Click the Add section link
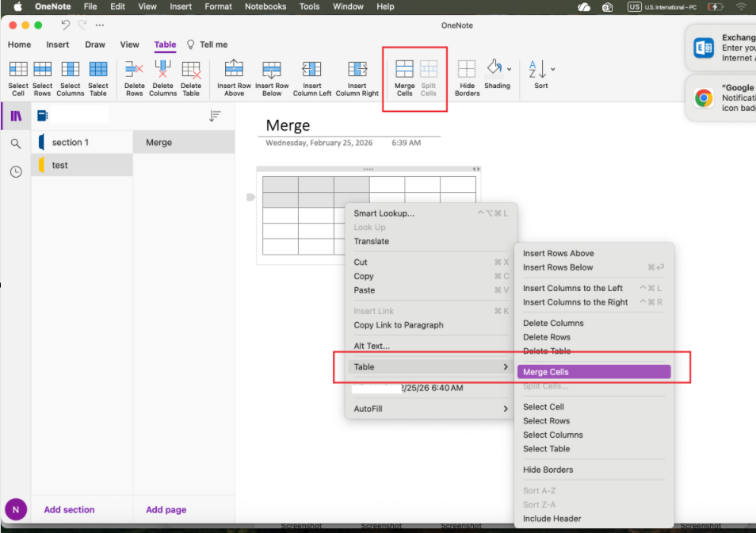The width and height of the screenshot is (756, 533). 69,510
